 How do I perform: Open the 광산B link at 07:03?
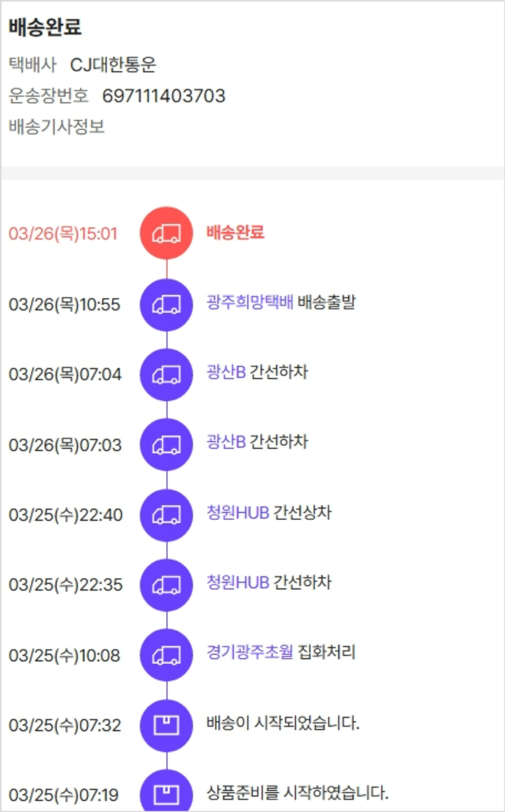click(x=226, y=442)
